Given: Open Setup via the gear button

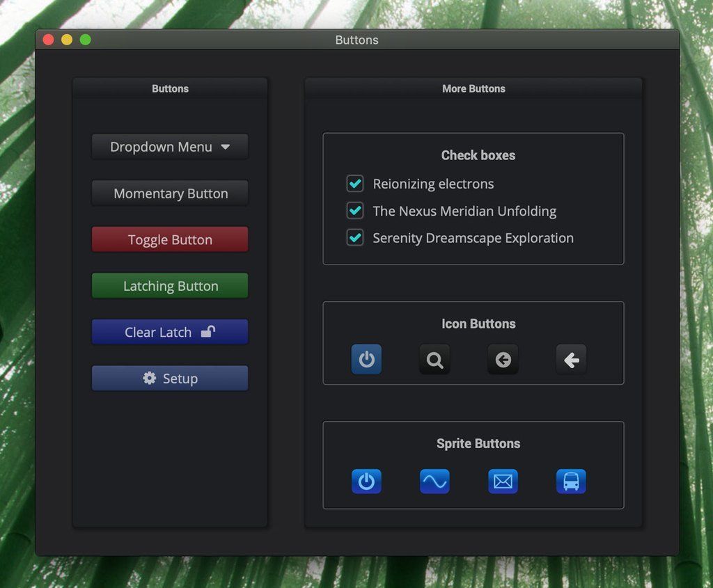Looking at the screenshot, I should click(x=169, y=378).
